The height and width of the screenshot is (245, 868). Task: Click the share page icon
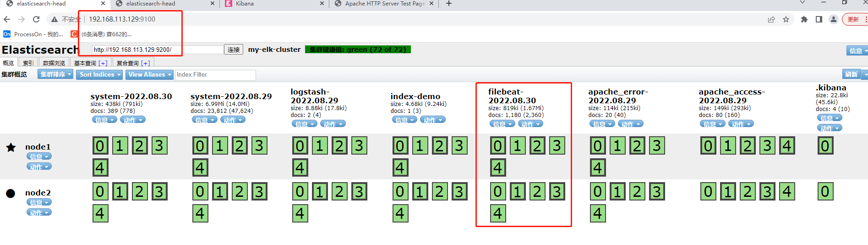[771, 19]
